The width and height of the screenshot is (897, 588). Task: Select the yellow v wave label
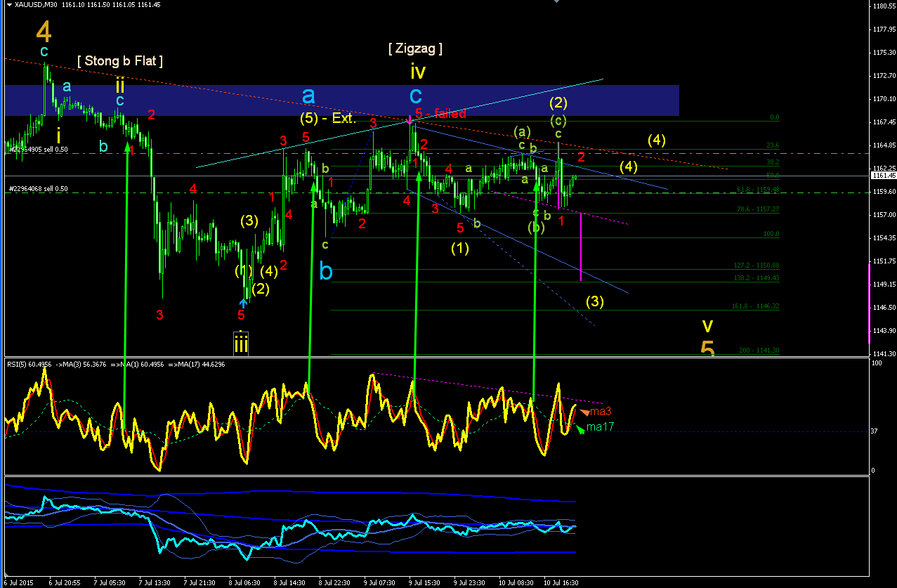click(708, 326)
